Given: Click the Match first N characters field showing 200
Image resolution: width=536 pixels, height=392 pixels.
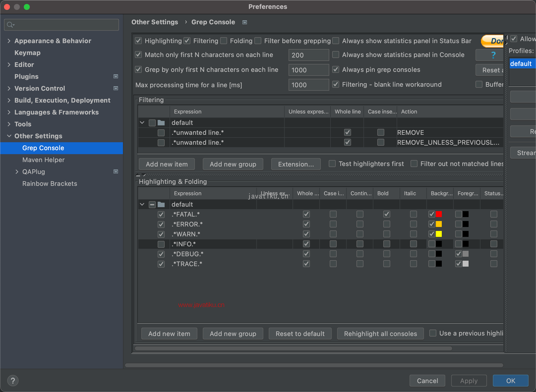Looking at the screenshot, I should [308, 55].
